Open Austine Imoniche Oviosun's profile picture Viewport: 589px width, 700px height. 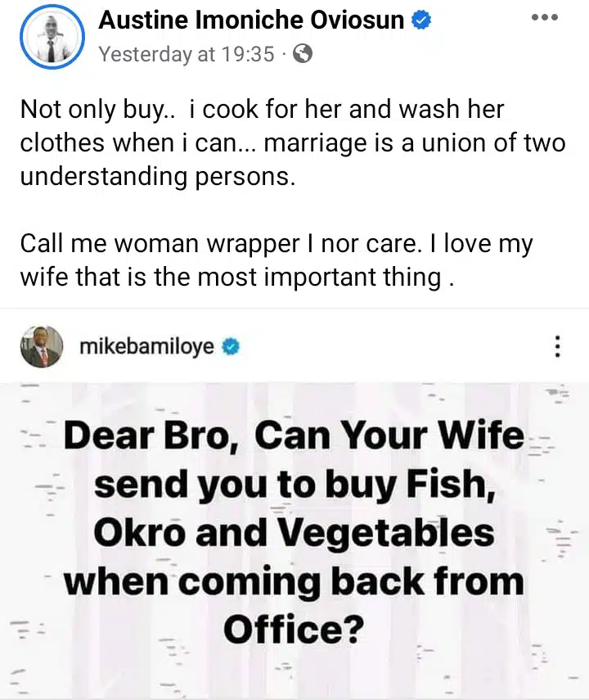52,38
